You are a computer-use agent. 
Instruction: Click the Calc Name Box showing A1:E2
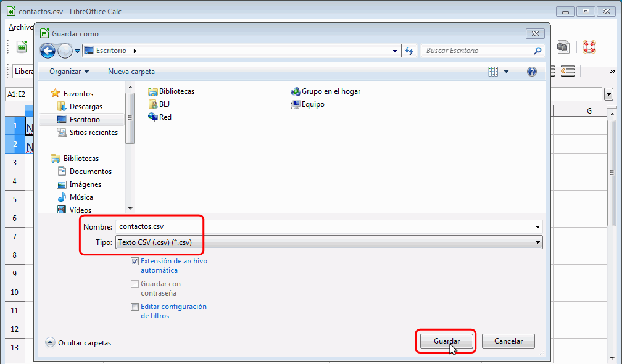(19, 94)
